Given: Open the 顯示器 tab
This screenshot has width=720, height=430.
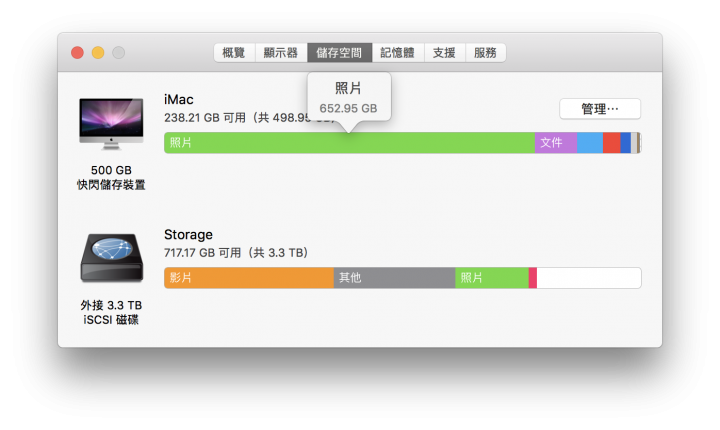Looking at the screenshot, I should coord(281,53).
